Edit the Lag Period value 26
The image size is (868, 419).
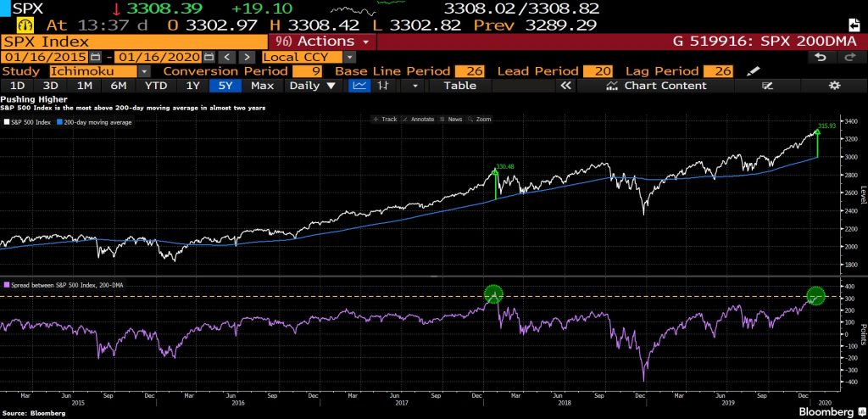pos(718,71)
